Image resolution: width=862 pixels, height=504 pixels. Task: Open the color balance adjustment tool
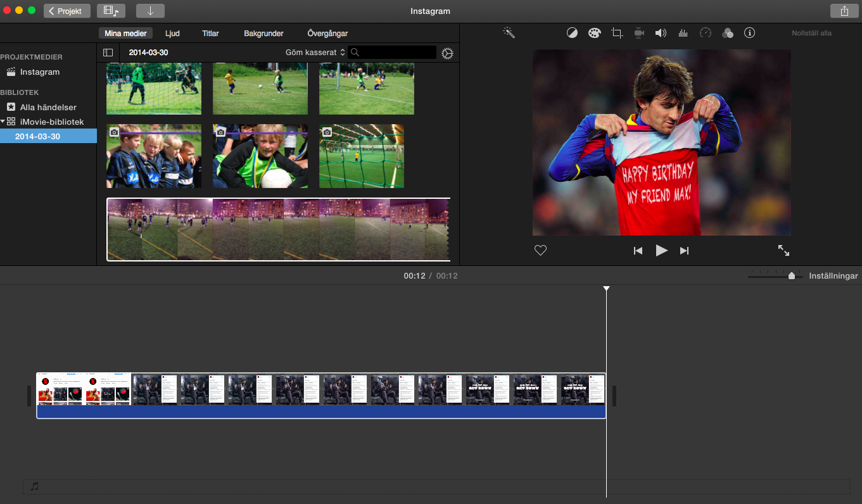572,33
